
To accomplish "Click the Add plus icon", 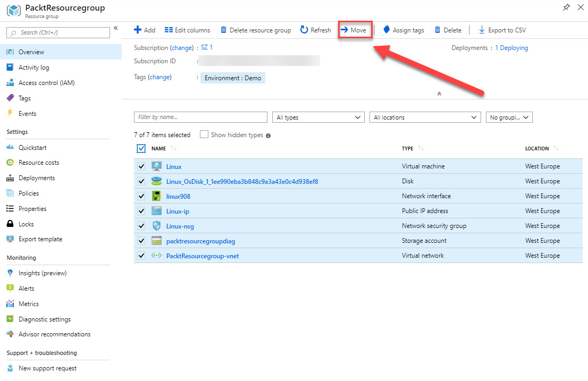I will 138,30.
